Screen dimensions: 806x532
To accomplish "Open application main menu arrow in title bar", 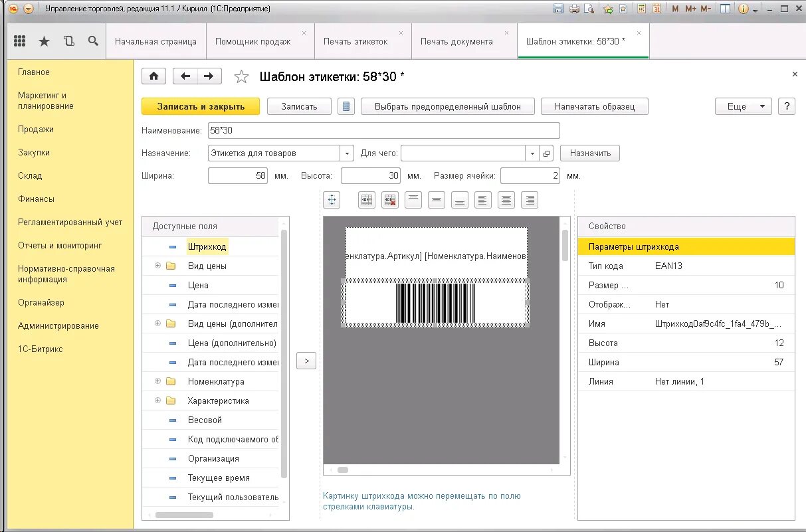I will [x=28, y=9].
